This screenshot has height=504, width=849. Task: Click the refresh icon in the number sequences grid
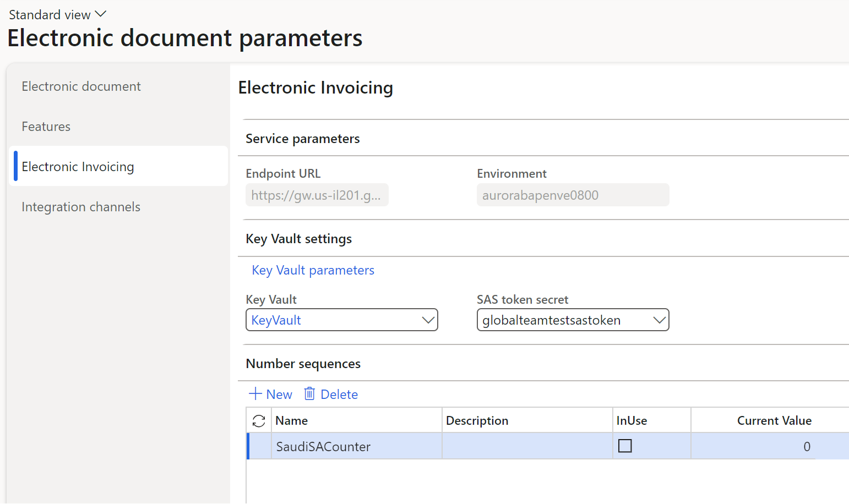pos(258,420)
